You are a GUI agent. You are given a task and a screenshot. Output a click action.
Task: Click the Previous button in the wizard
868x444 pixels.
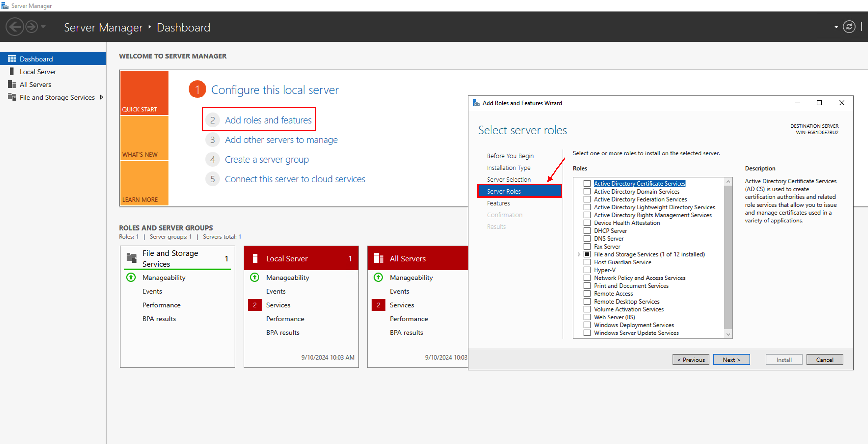click(x=691, y=360)
